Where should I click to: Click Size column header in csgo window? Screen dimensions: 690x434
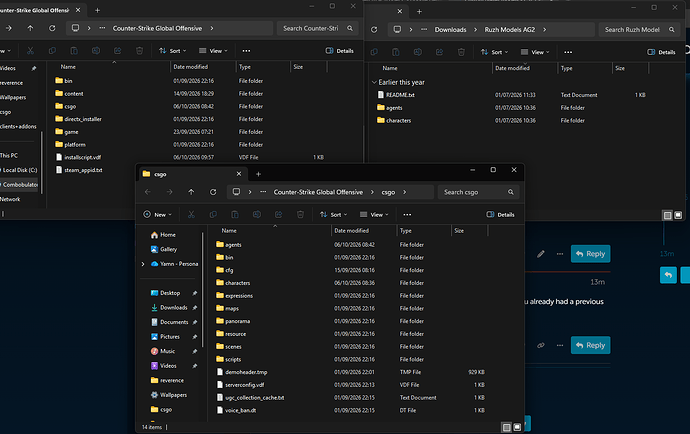pyautogui.click(x=470, y=230)
